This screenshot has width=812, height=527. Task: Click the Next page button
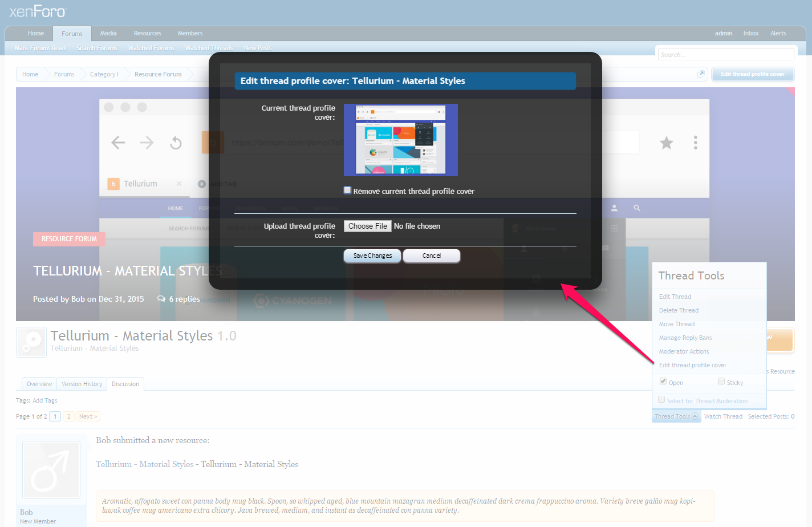[88, 416]
